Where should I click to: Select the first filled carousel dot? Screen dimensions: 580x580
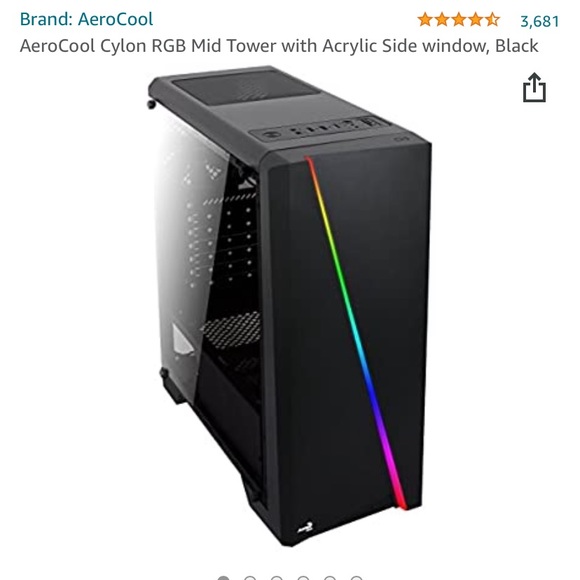(223, 578)
